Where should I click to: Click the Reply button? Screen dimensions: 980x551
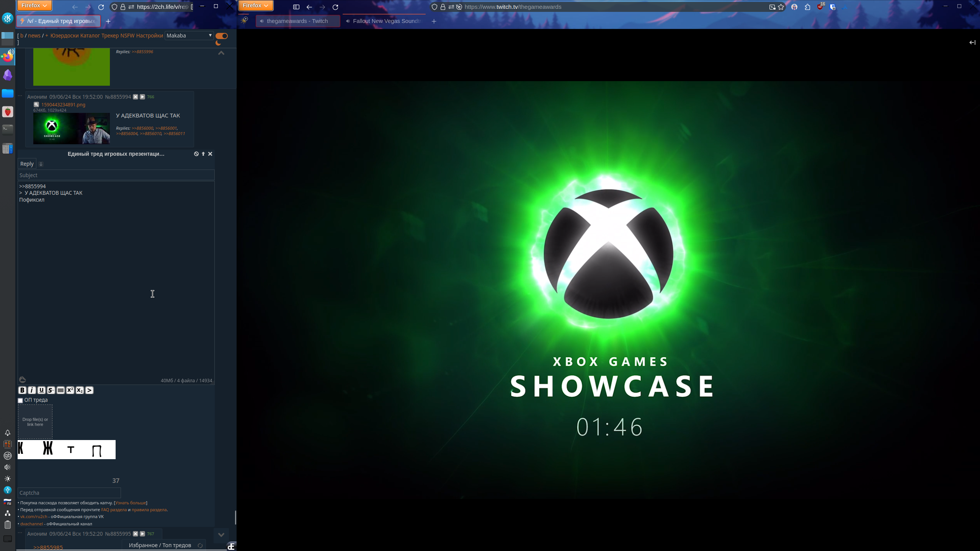click(27, 164)
